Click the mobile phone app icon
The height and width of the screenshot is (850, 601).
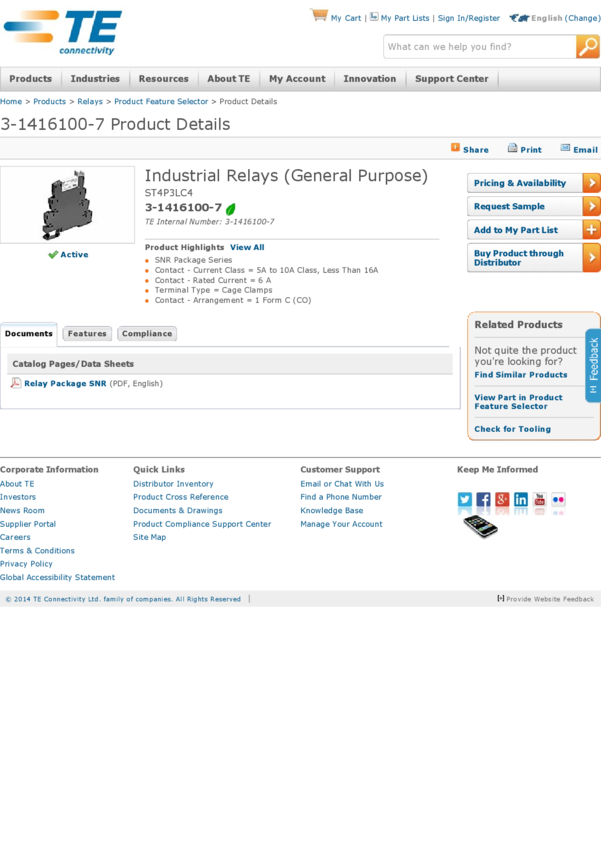coord(480,526)
